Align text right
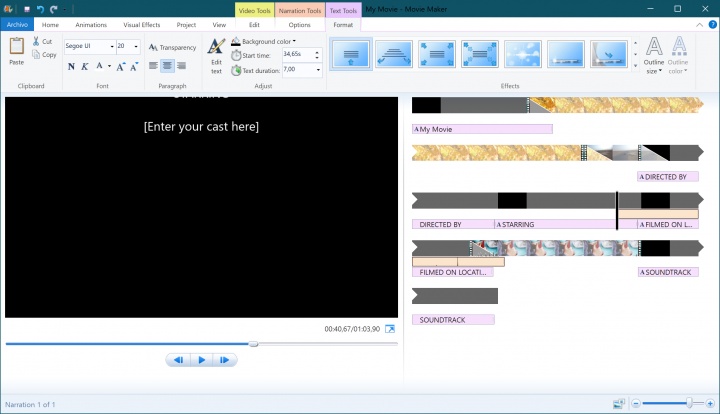Screen dimensions: 720x414 [x=181, y=66]
